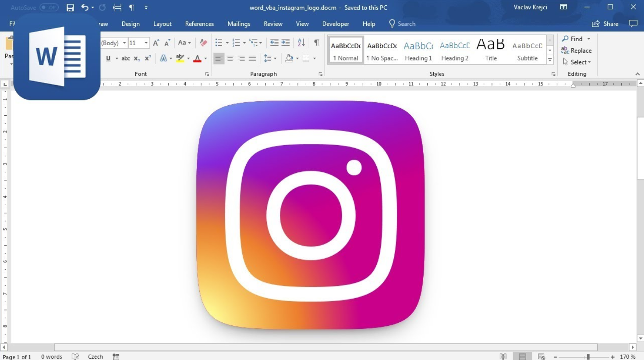The width and height of the screenshot is (644, 360).
Task: Toggle Underline formatting
Action: [x=108, y=58]
